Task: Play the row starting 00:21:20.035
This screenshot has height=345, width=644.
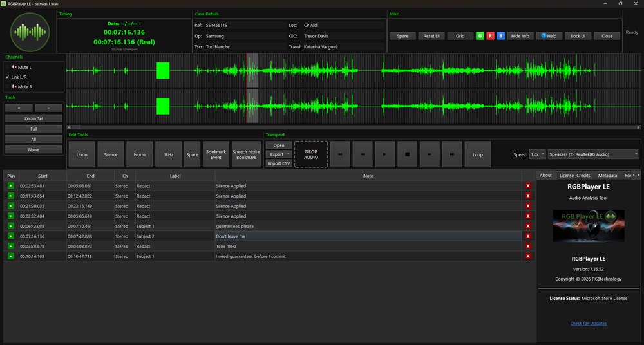Action: pos(11,206)
